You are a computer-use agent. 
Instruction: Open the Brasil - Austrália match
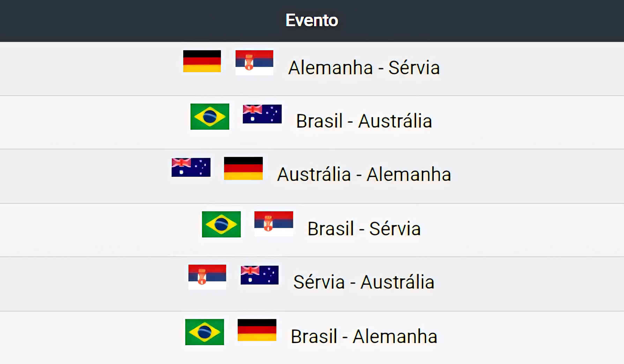pyautogui.click(x=364, y=121)
